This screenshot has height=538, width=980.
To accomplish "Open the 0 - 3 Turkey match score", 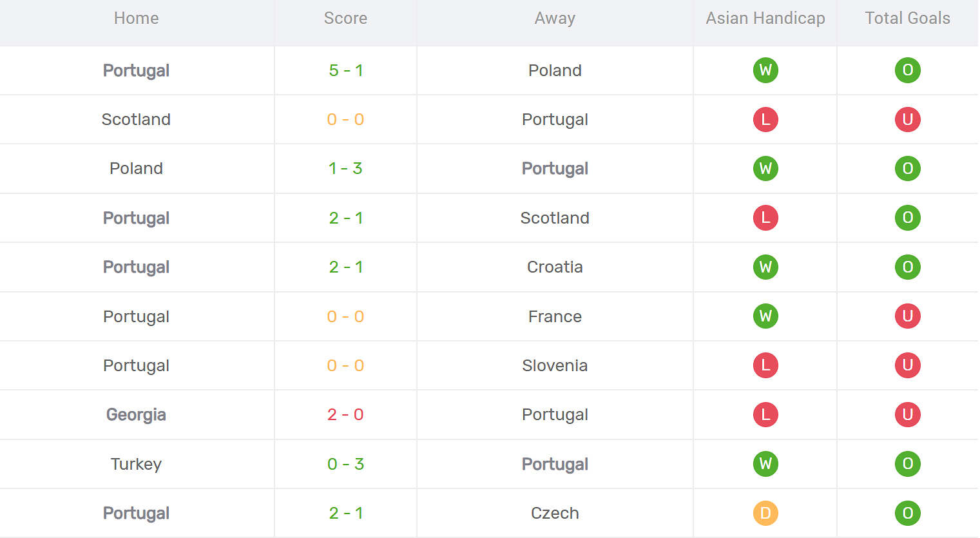I will click(x=345, y=464).
